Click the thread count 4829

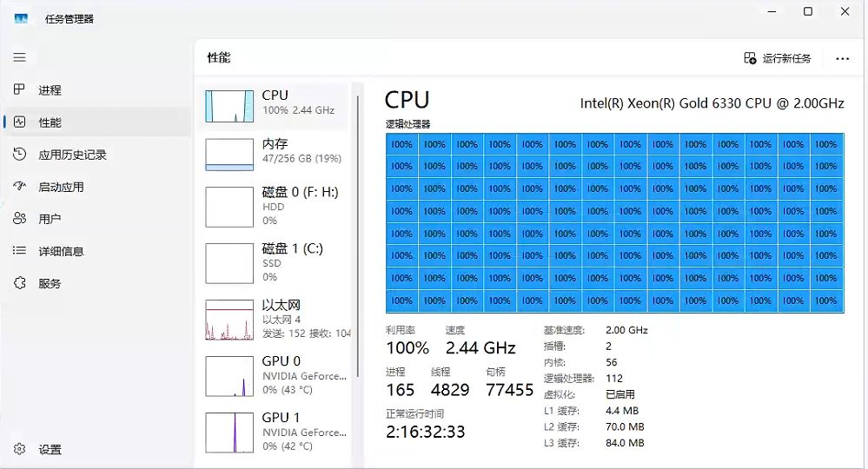pos(450,390)
